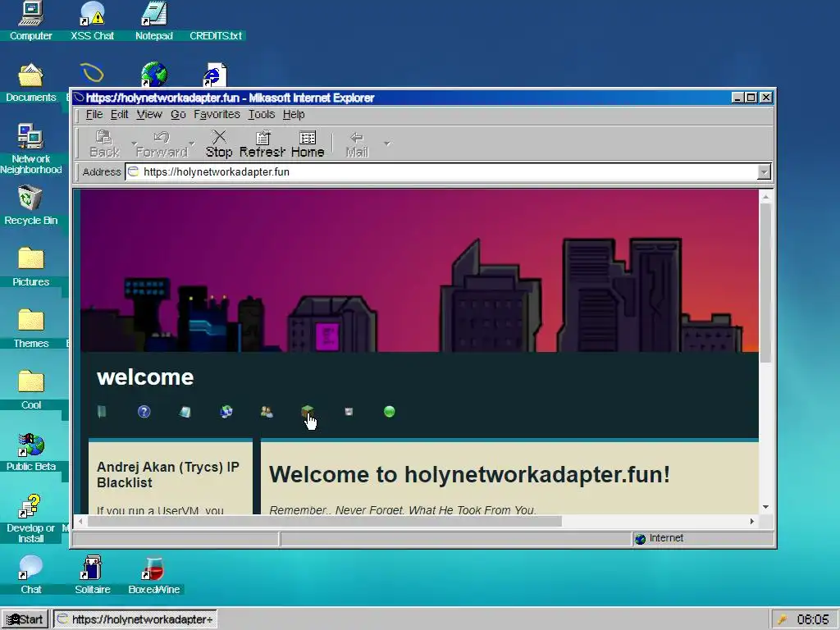
Task: Open the Mail toolbar button
Action: pos(357,144)
